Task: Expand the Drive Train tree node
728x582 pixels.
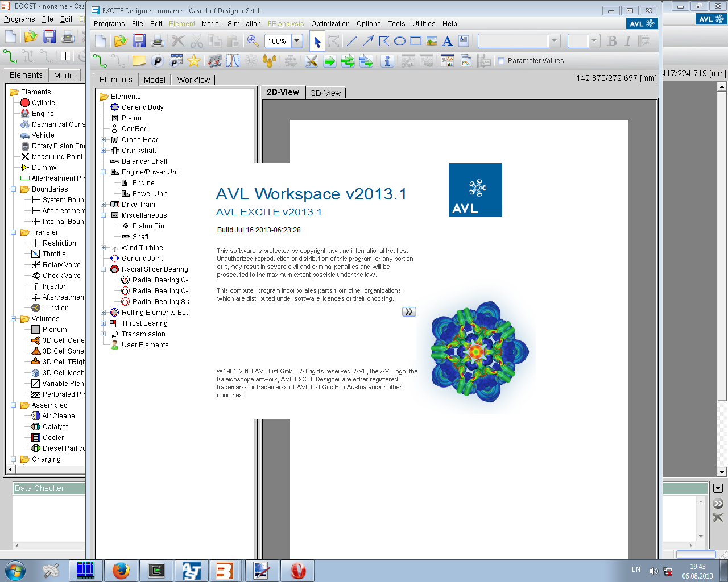Action: [x=104, y=205]
